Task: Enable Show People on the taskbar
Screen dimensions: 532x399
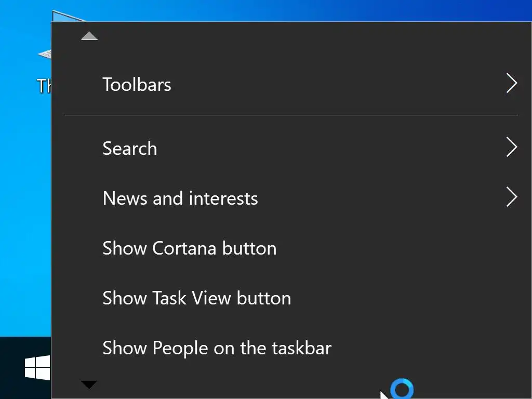Action: click(217, 348)
